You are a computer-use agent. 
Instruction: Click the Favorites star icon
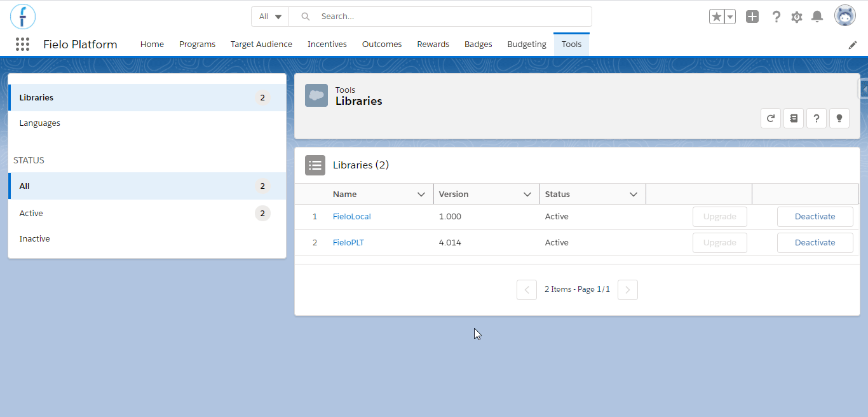coord(717,17)
